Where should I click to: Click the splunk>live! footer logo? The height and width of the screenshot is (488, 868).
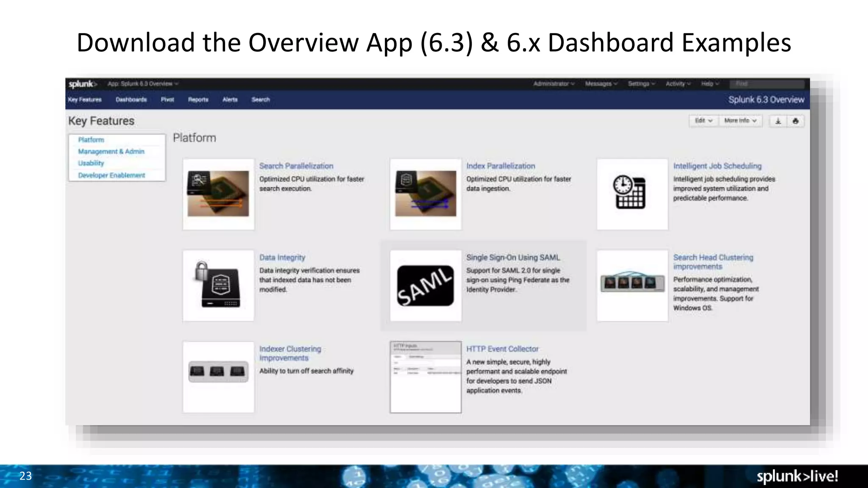point(797,477)
